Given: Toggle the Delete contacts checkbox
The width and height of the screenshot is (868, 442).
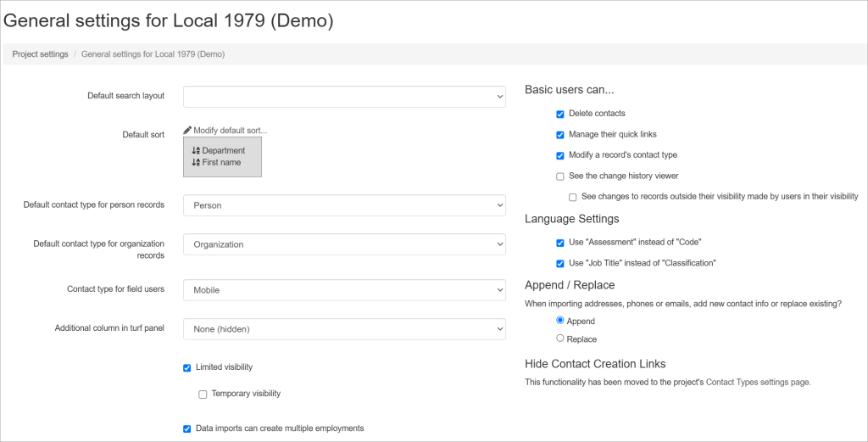Looking at the screenshot, I should click(x=560, y=114).
